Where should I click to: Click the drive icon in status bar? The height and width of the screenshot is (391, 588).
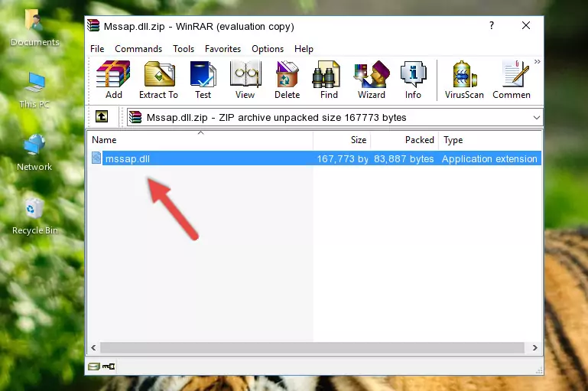coord(94,367)
